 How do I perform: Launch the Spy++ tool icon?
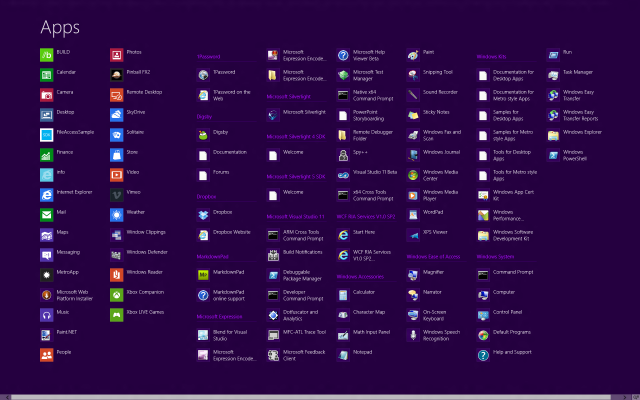point(343,155)
